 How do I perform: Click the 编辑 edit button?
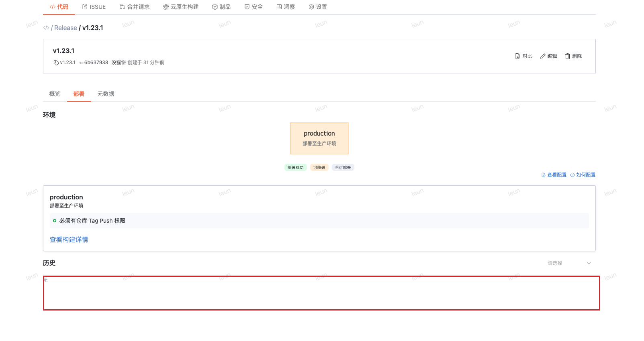(548, 56)
